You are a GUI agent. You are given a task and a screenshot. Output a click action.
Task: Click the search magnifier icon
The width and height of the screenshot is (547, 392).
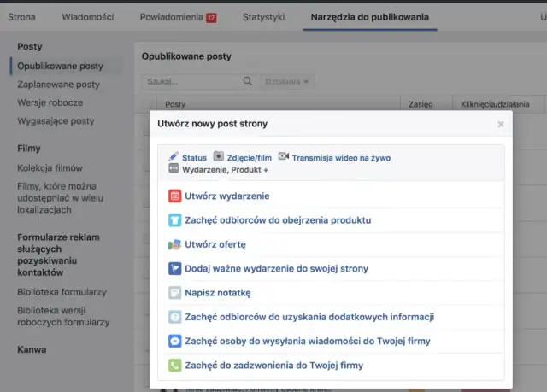[x=247, y=81]
